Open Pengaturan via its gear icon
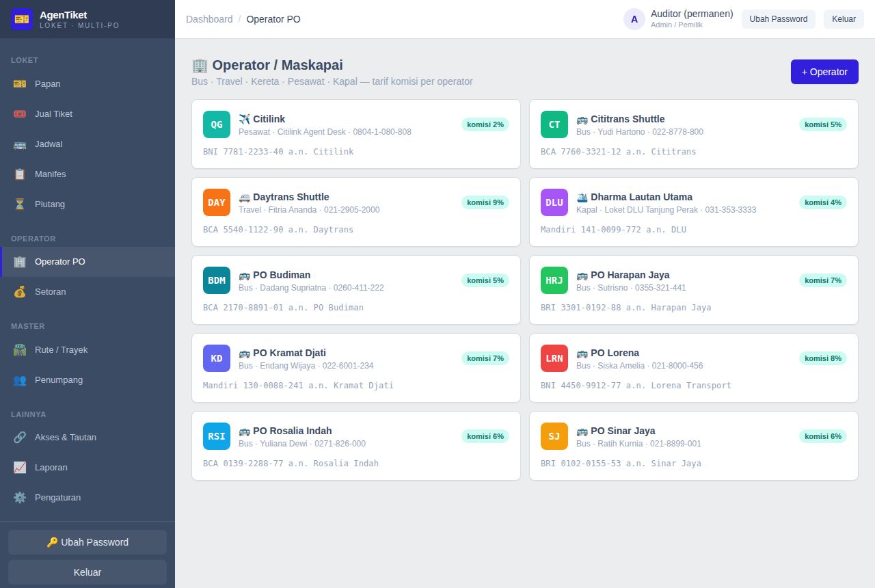Image resolution: width=875 pixels, height=588 pixels. (20, 497)
